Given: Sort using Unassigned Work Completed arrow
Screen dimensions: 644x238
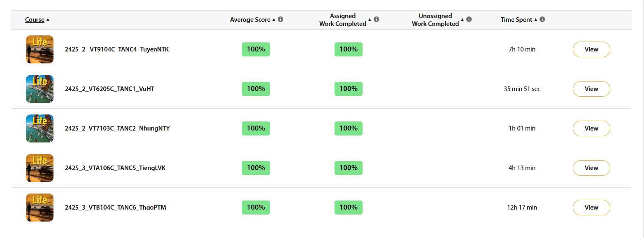Looking at the screenshot, I should click(x=462, y=20).
